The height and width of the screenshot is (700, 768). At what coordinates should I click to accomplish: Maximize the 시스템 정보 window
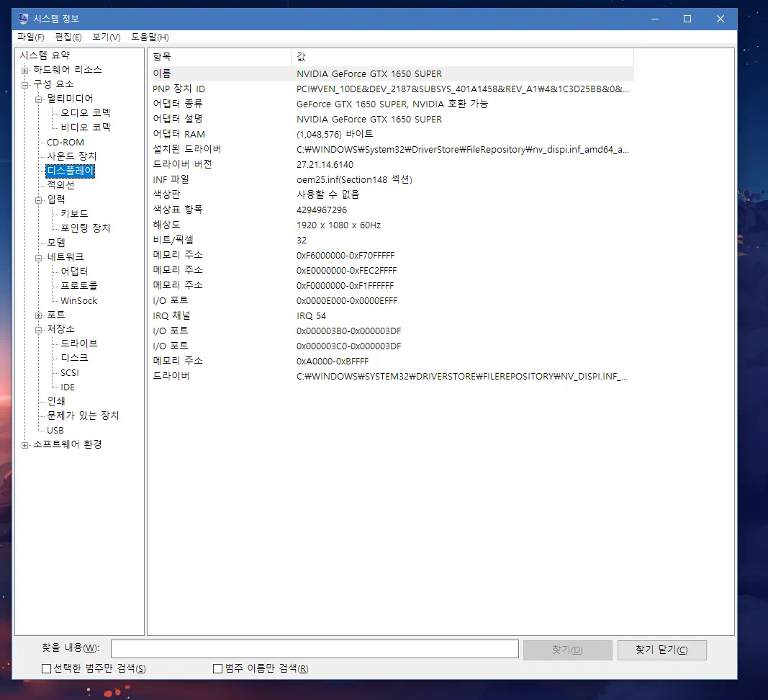(687, 19)
